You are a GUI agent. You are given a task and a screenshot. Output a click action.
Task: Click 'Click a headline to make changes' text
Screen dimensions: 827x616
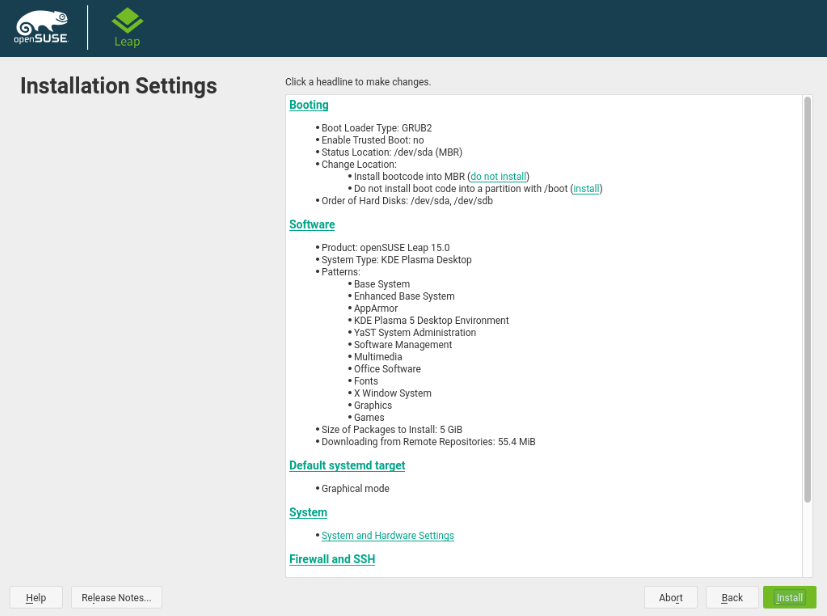click(x=358, y=82)
